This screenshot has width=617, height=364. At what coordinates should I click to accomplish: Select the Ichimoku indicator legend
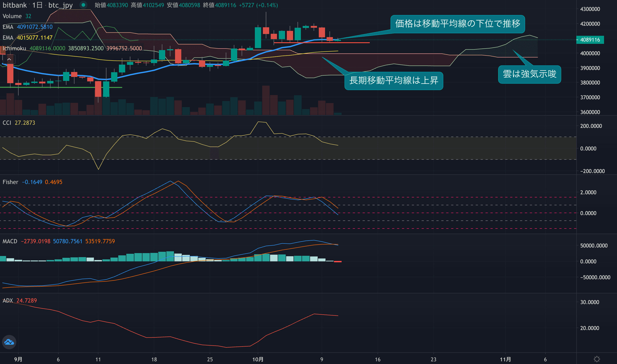[x=14, y=48]
